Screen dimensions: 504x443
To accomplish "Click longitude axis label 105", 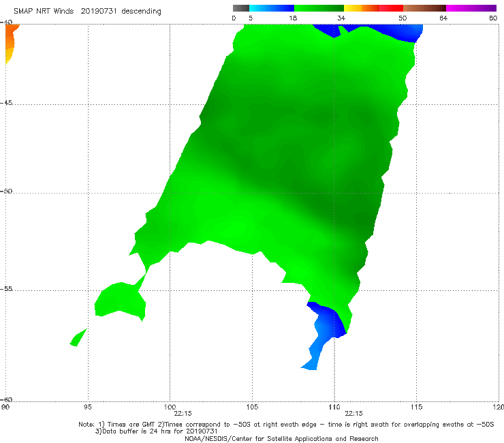I will (x=252, y=408).
